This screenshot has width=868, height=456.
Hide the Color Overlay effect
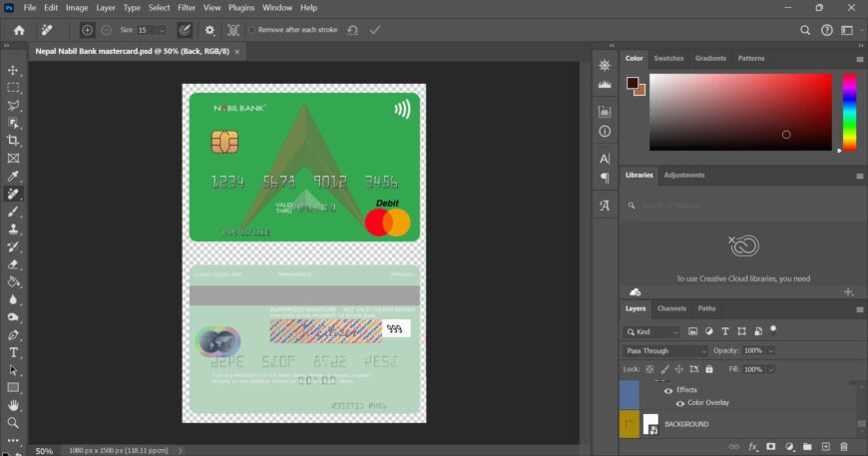pyautogui.click(x=680, y=403)
